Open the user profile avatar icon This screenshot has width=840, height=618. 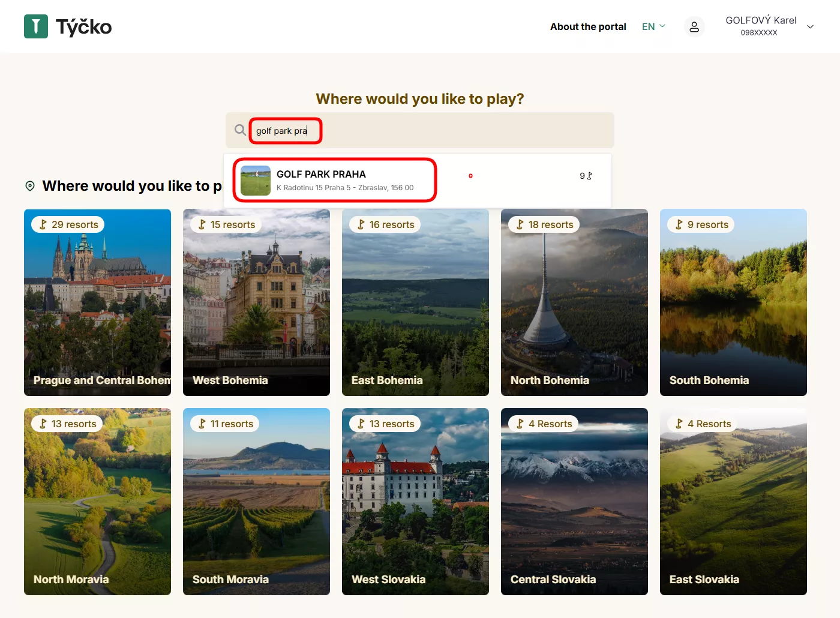pos(694,26)
